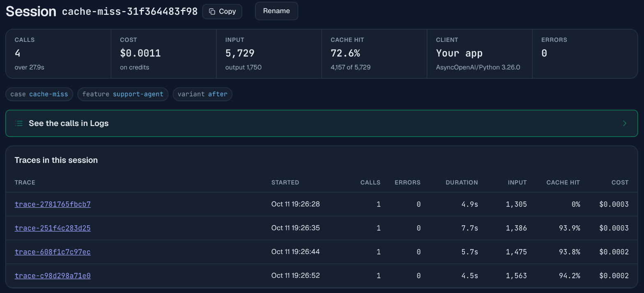The image size is (644, 293).
Task: Click the 5.7s duration cell
Action: pos(470,252)
